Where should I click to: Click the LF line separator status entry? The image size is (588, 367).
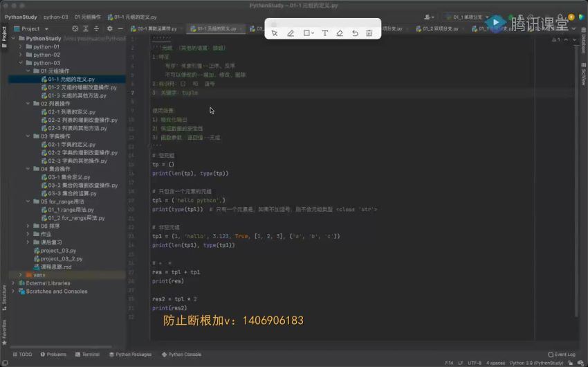click(460, 363)
